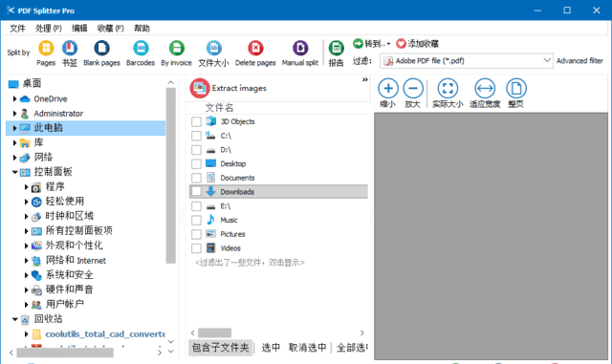Click the Music note icon in list
This screenshot has height=364, width=612.
point(210,220)
